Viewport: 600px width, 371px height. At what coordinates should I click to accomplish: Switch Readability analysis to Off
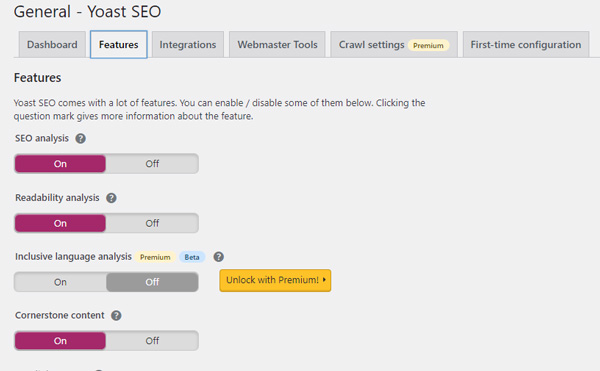pos(152,223)
